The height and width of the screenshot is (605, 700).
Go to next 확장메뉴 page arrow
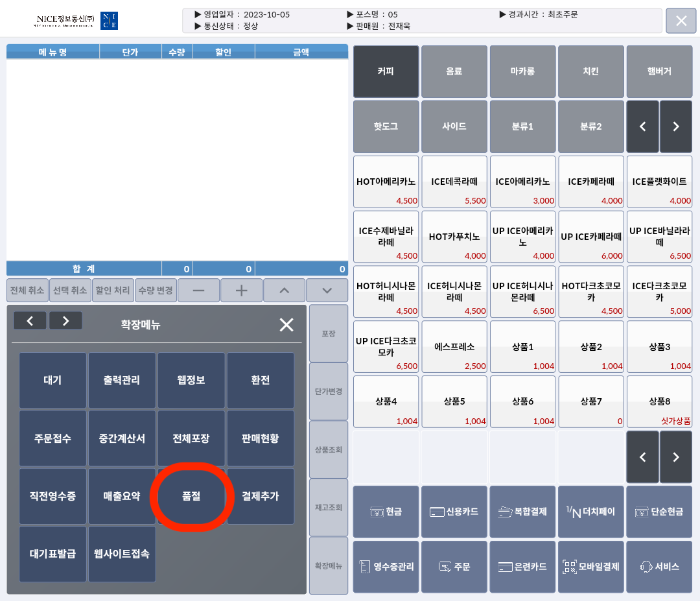coord(65,320)
